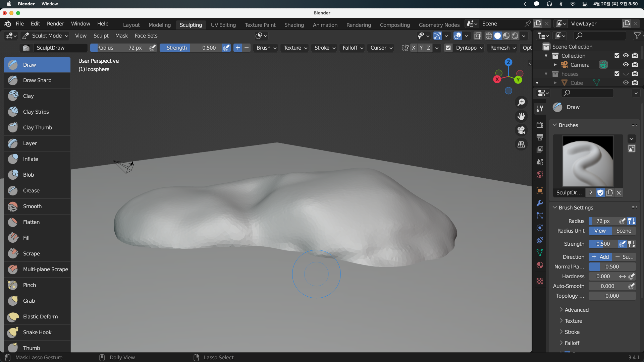Switch perspective/orthographic with grid icon

tap(521, 144)
